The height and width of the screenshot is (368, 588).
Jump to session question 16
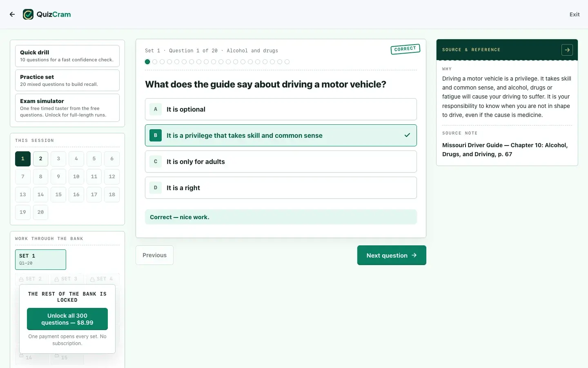point(76,195)
